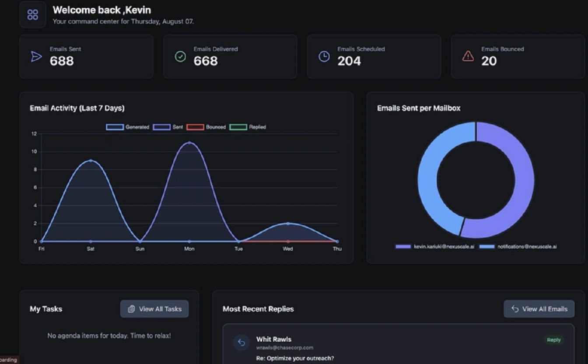Image resolution: width=588 pixels, height=364 pixels.
Task: Toggle the Replied series in chart legend
Action: (x=248, y=127)
